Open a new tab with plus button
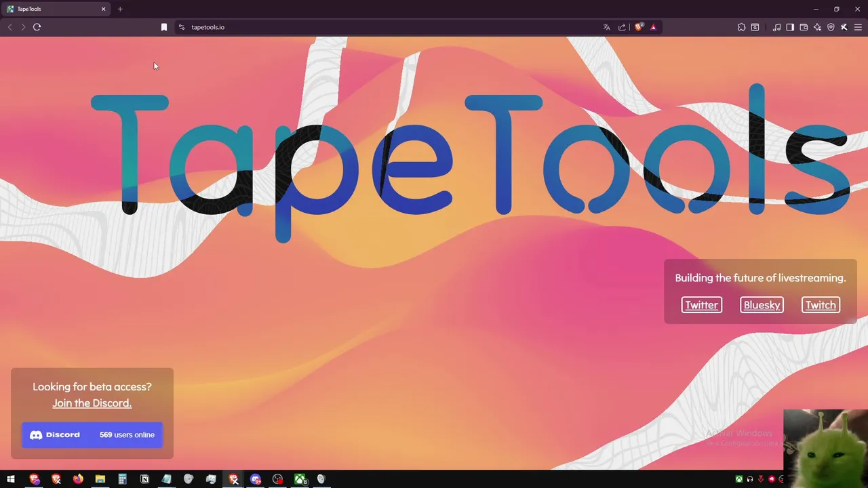 point(120,9)
